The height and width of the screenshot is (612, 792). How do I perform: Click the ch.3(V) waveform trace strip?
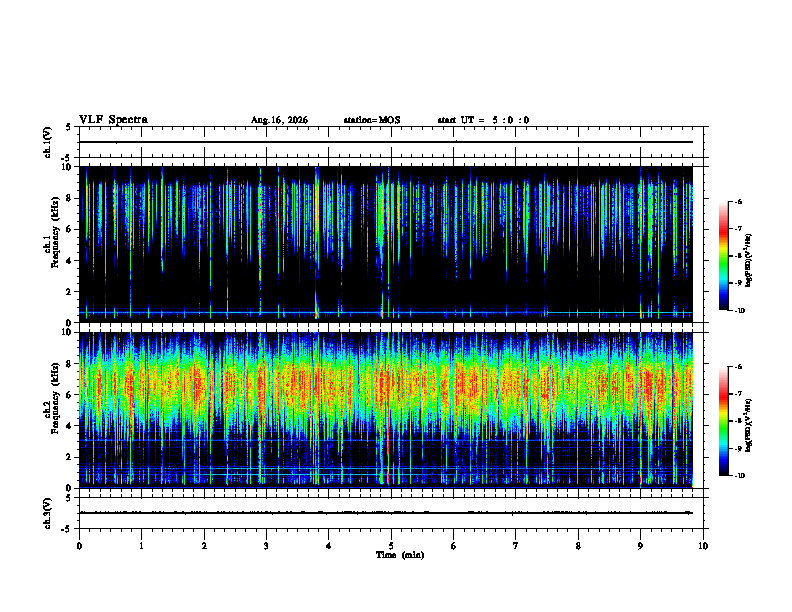click(x=386, y=513)
